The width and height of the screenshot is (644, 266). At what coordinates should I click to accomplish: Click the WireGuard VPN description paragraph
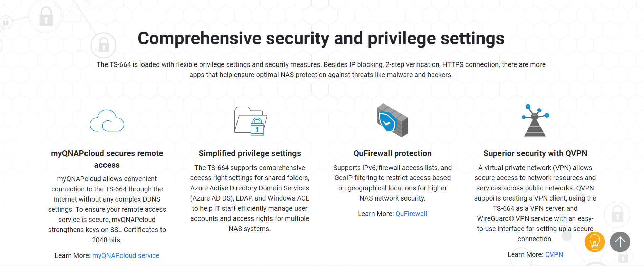point(535,203)
